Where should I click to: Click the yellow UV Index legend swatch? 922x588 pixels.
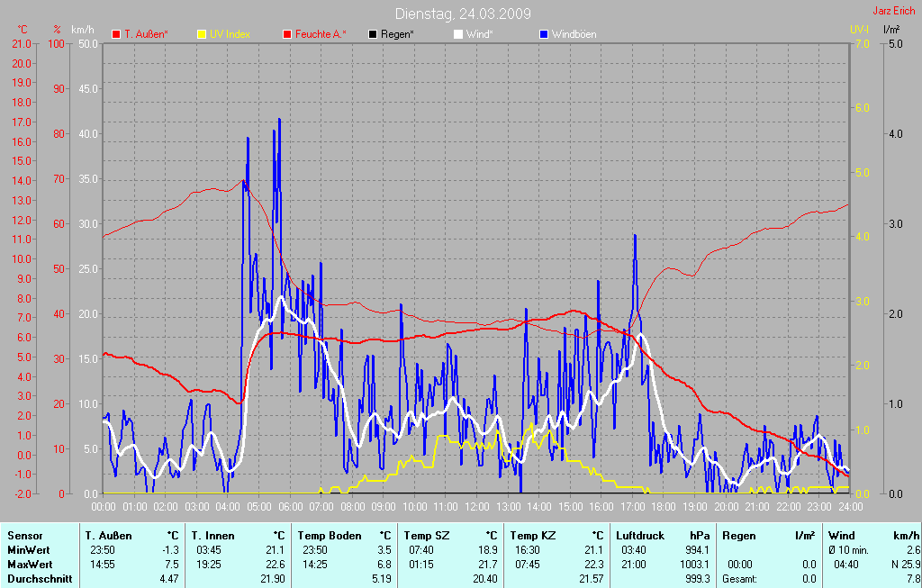[202, 35]
